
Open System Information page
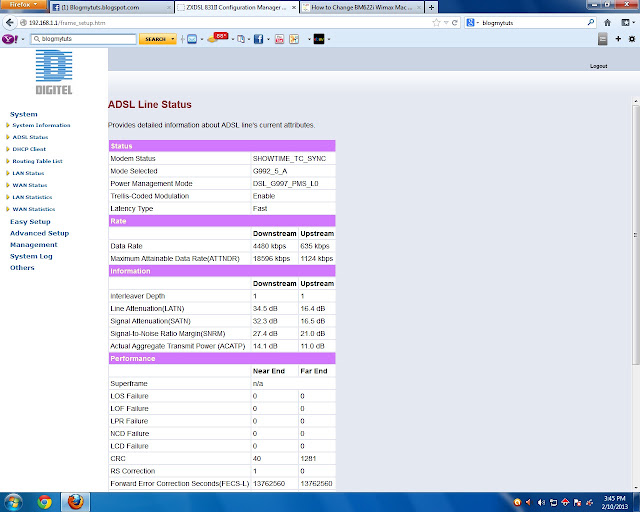(x=41, y=125)
